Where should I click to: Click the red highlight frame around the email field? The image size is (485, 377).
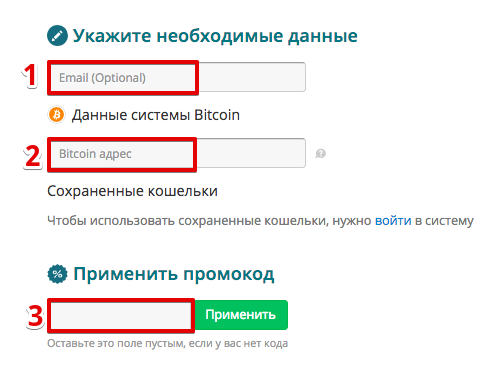pyautogui.click(x=123, y=78)
